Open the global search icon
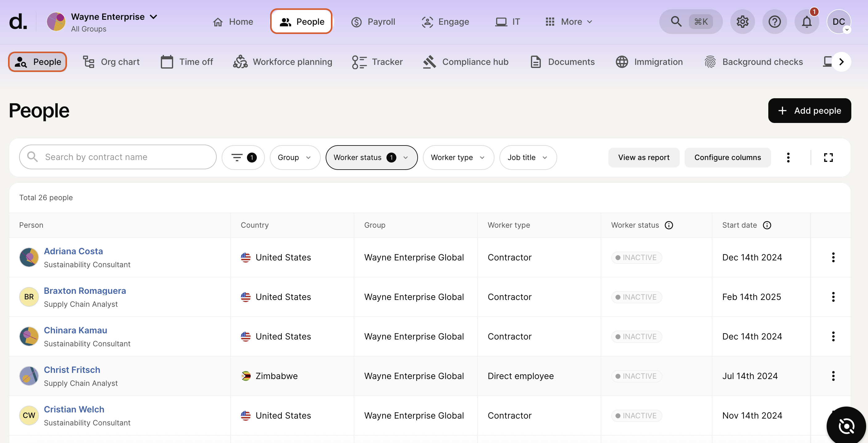Screen dimensions: 868x443 point(676,22)
